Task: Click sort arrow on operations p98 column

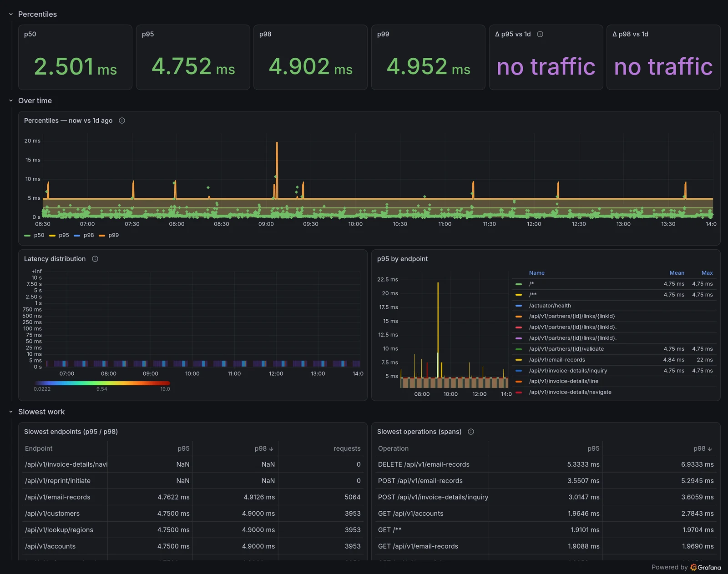Action: pyautogui.click(x=710, y=449)
